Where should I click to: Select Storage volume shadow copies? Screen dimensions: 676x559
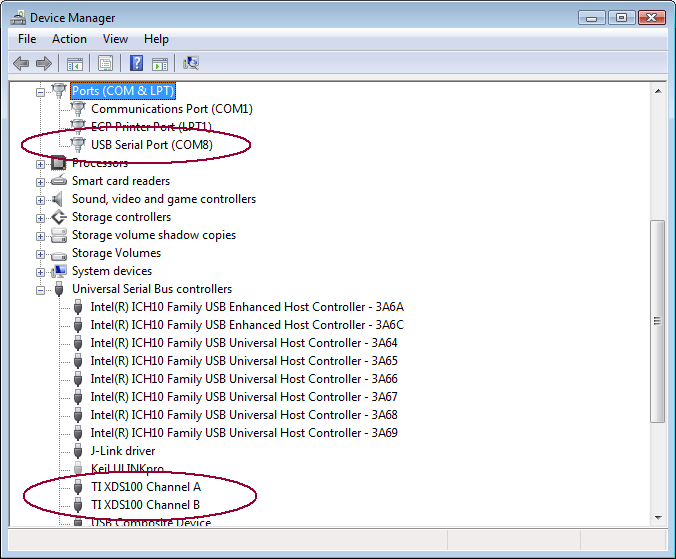tap(154, 235)
